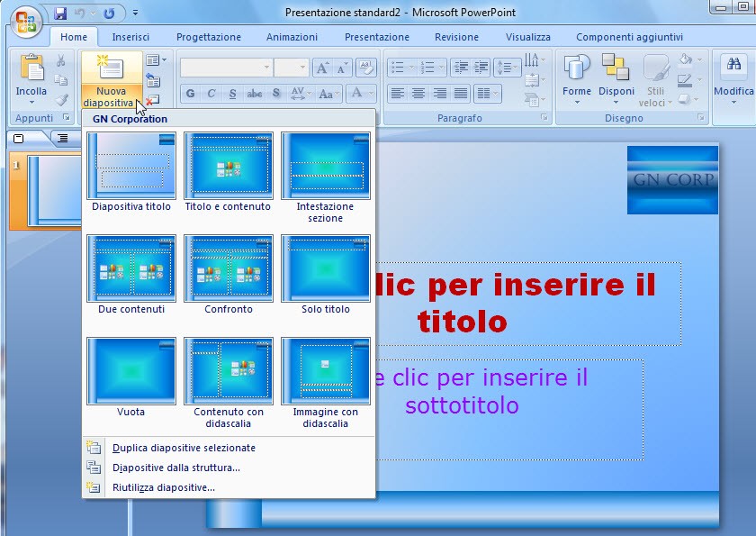Open the Animazioni tab

(292, 37)
